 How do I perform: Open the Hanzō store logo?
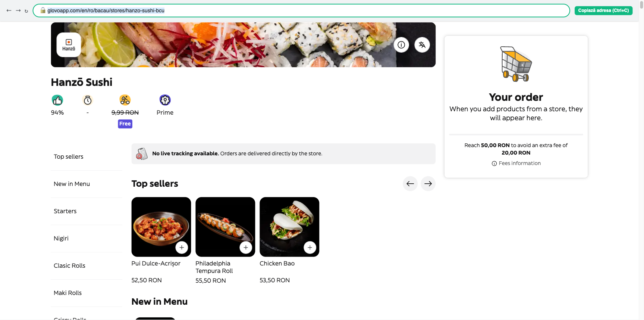tap(69, 45)
